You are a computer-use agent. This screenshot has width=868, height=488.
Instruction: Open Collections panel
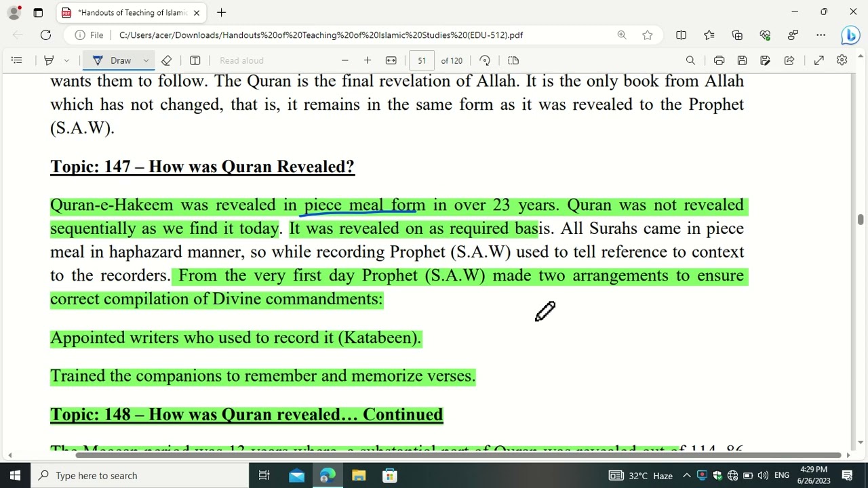pyautogui.click(x=737, y=35)
